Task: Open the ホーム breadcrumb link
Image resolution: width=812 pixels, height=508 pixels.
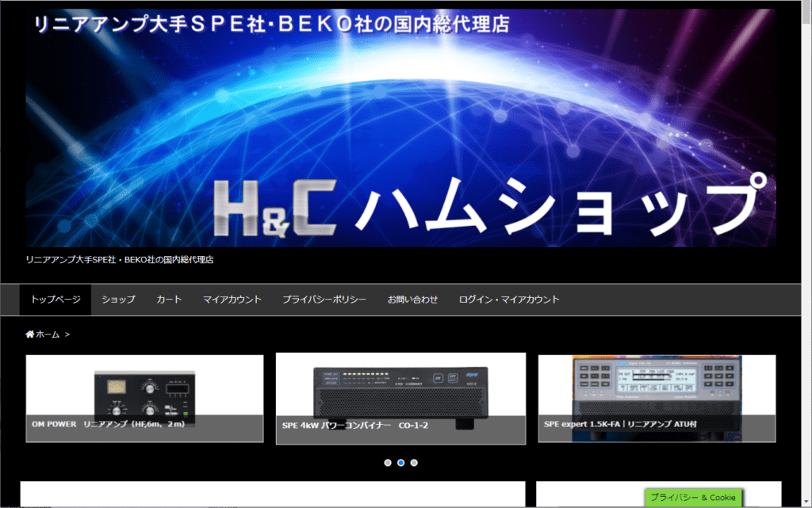Action: 48,334
